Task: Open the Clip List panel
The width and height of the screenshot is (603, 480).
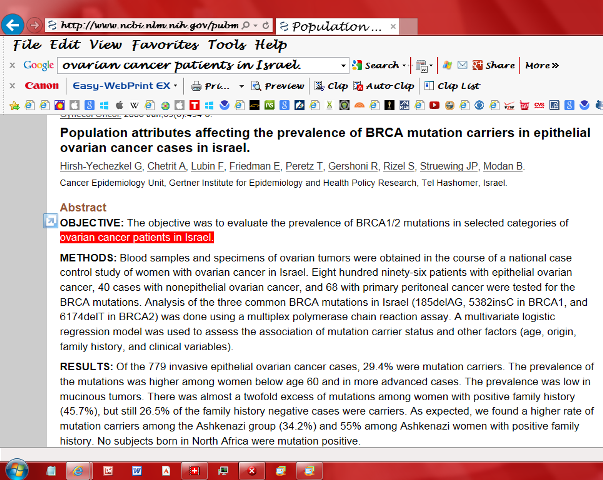Action: click(x=452, y=86)
